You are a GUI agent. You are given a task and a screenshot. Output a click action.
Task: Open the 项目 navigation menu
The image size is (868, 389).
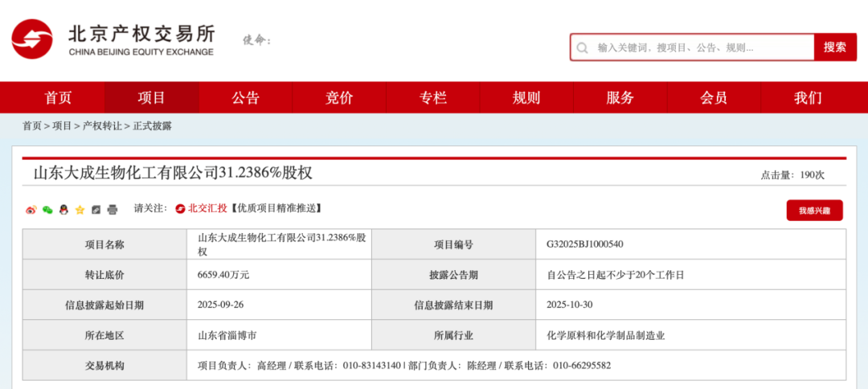pos(152,98)
